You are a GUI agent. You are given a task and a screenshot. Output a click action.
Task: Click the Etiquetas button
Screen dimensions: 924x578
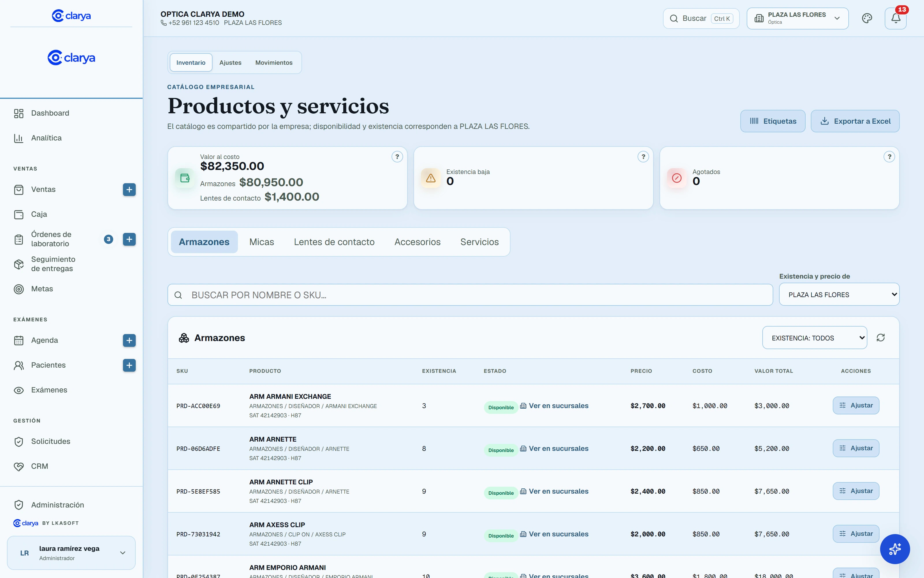coord(773,121)
